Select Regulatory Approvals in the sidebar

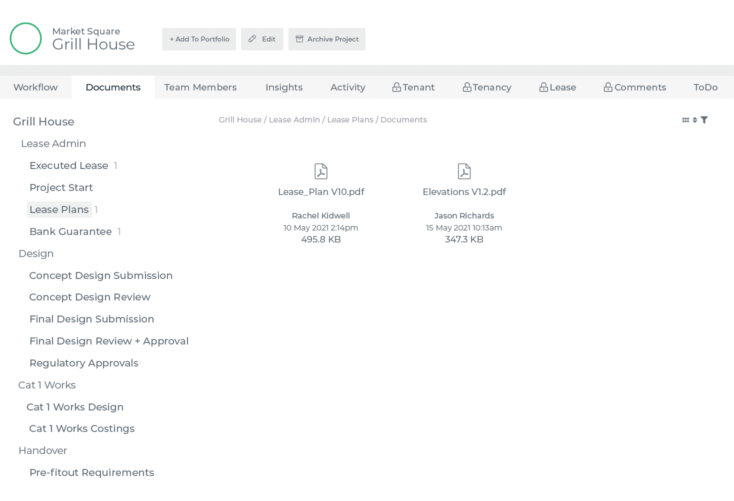[84, 363]
